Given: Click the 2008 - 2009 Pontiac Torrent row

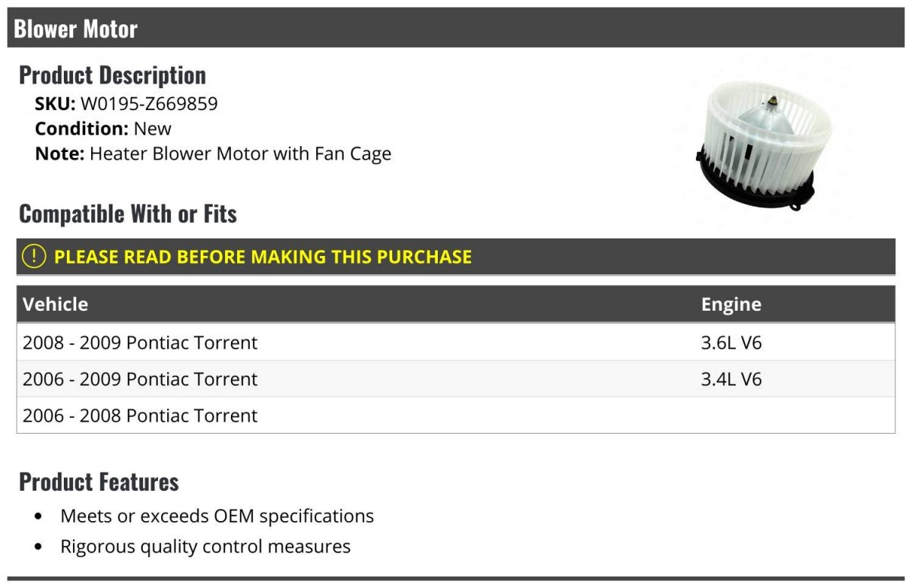Looking at the screenshot, I should tap(140, 343).
